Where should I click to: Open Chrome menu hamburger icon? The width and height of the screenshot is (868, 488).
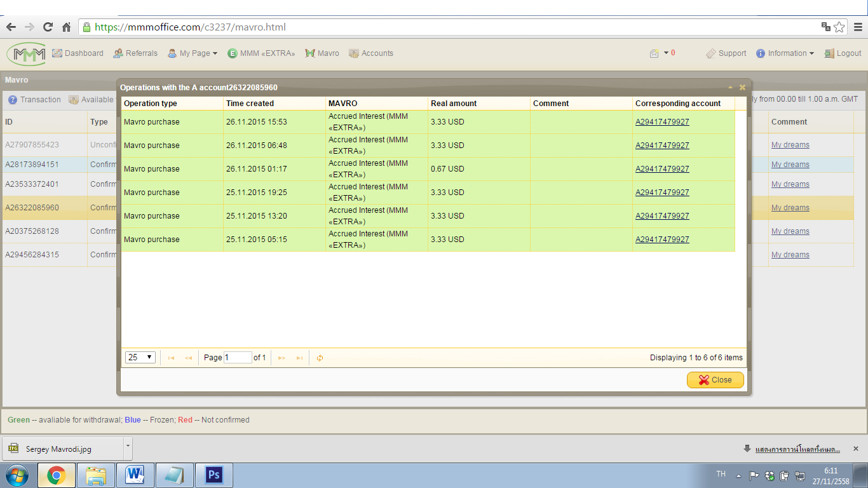pyautogui.click(x=857, y=27)
